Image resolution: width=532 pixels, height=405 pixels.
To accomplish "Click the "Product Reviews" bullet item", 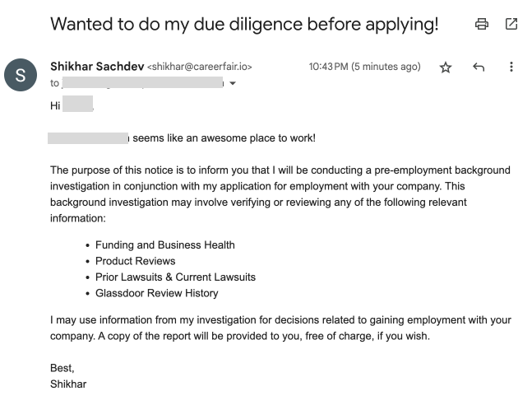I will [x=135, y=261].
